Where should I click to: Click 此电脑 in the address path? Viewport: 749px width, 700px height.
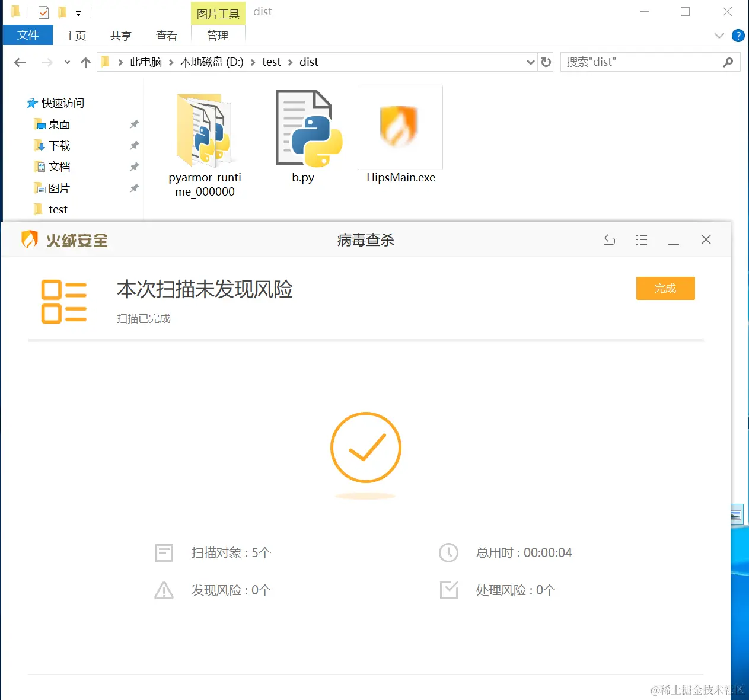[146, 62]
